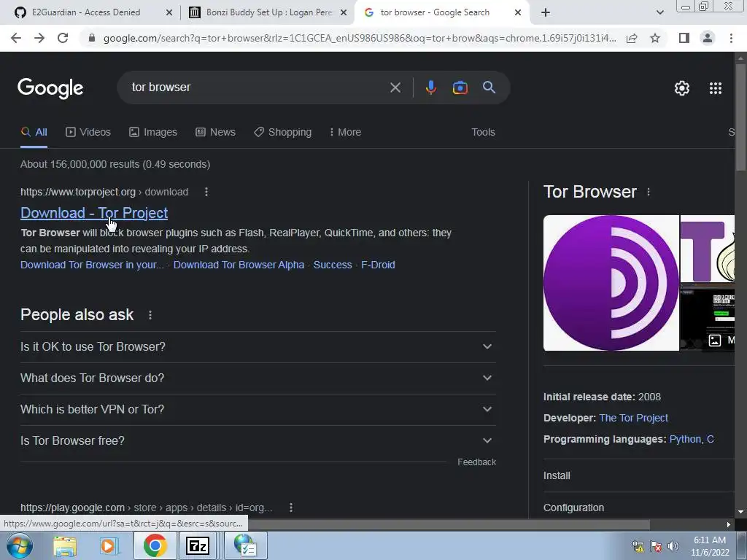
Task: Open the Google apps grid
Action: pyautogui.click(x=716, y=88)
